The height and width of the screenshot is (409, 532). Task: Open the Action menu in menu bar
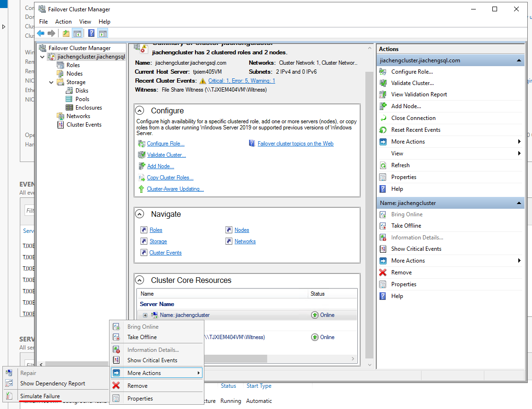(x=63, y=22)
